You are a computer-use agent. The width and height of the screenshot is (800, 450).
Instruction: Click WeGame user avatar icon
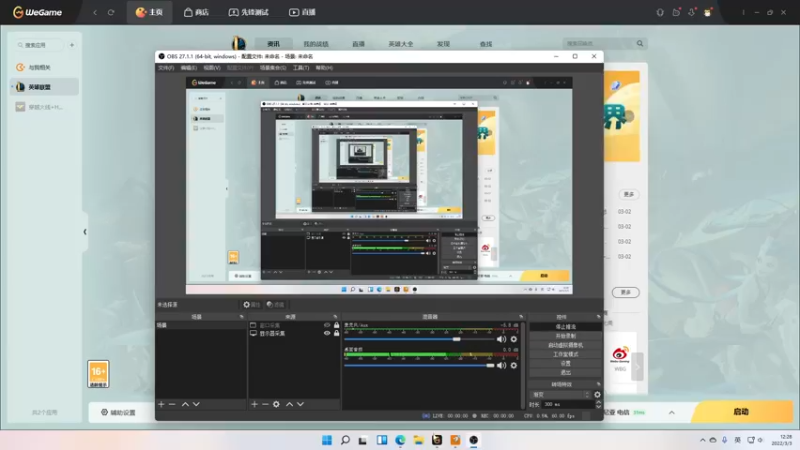708,12
